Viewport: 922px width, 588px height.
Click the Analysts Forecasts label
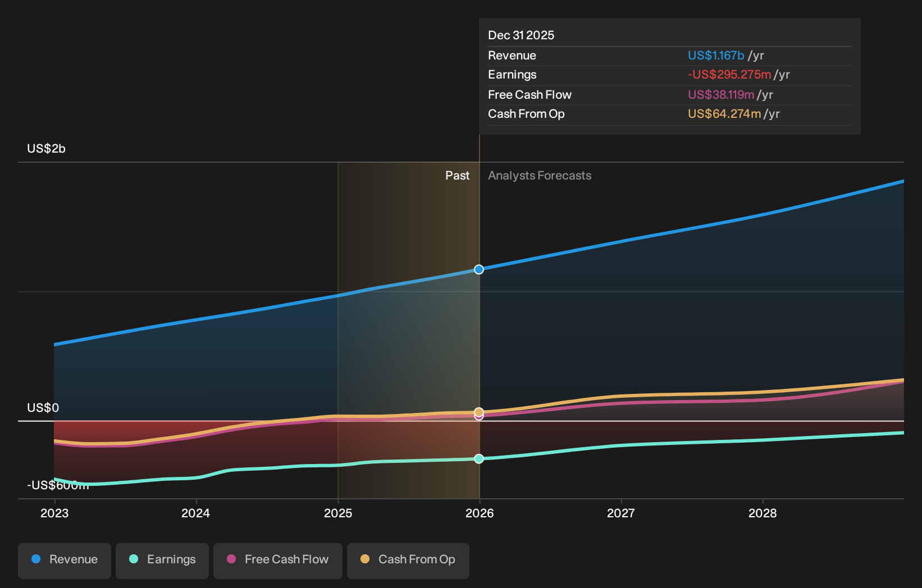coord(540,176)
